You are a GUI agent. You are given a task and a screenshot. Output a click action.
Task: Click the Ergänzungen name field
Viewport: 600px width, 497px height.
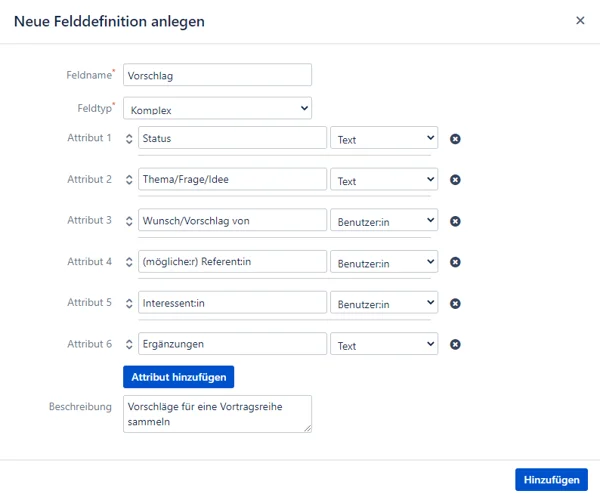232,344
